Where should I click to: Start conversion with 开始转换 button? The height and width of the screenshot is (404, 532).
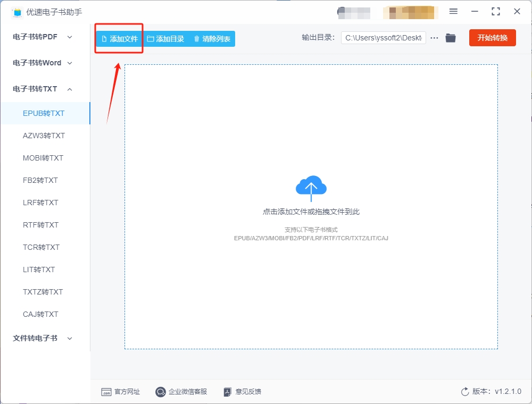492,38
